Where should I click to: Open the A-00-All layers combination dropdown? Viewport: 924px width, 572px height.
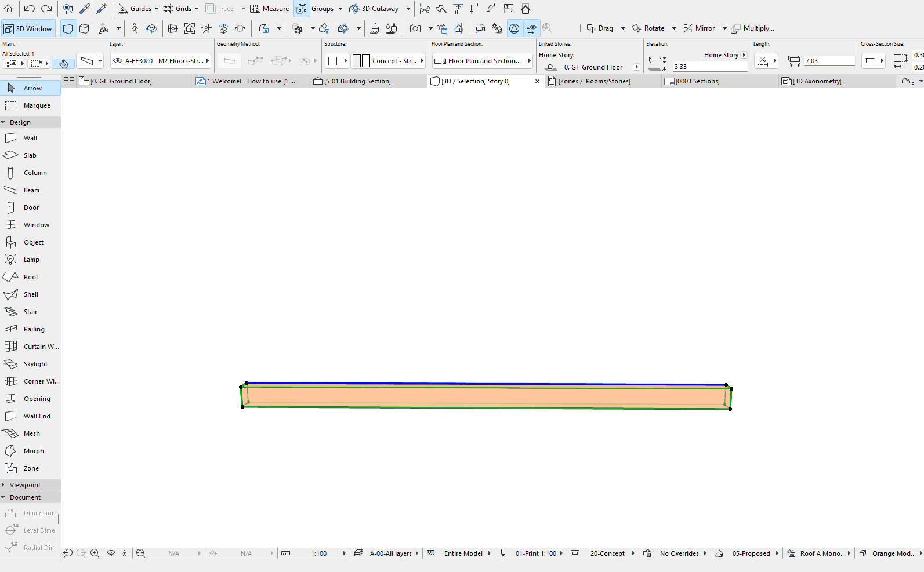point(386,553)
